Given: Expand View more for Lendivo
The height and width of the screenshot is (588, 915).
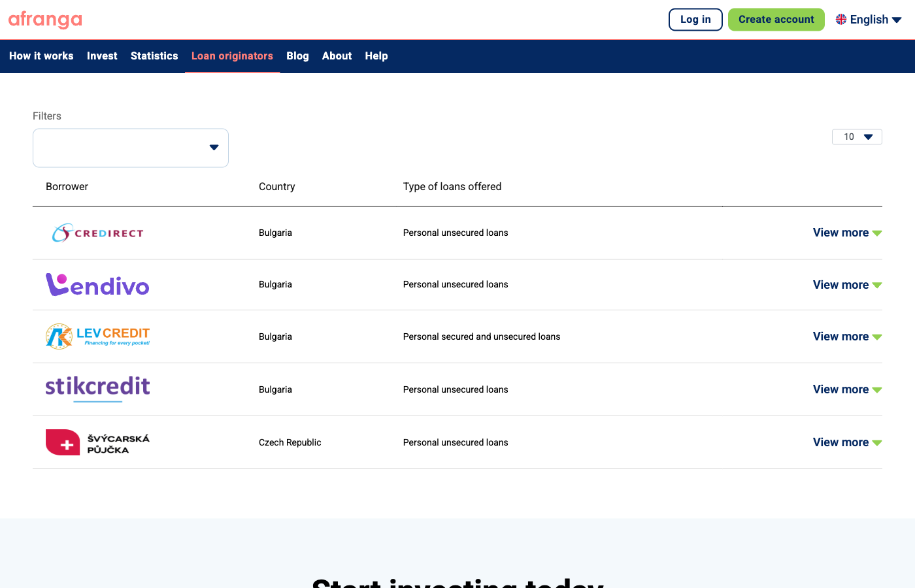Looking at the screenshot, I should coord(847,284).
